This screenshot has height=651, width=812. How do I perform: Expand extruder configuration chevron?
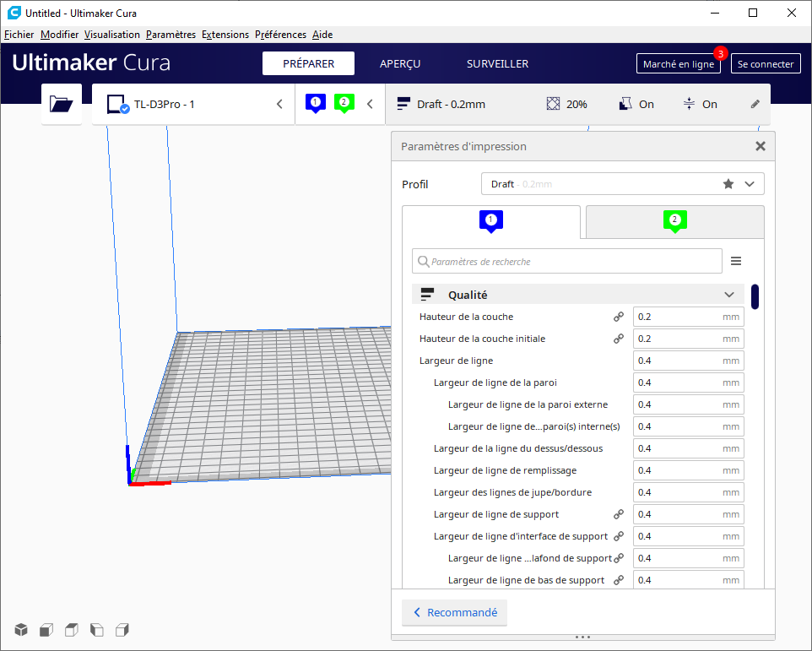pos(370,104)
